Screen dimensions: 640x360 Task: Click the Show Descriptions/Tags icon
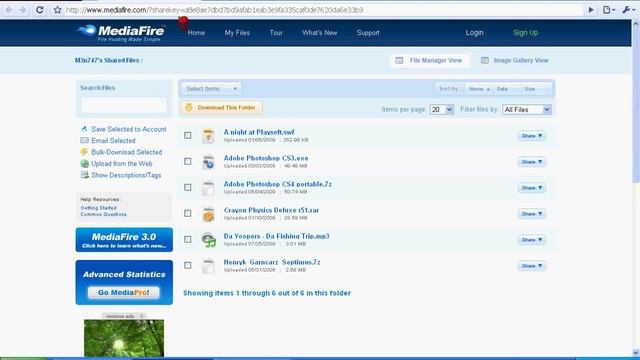[84, 175]
